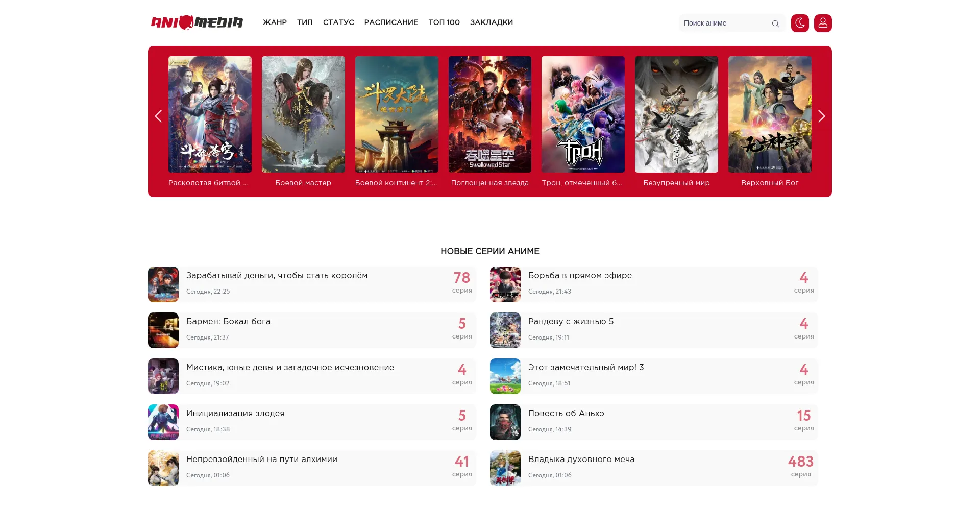Click thumbnail of Рандеву с жизнью 5
980x507 pixels.
pyautogui.click(x=505, y=330)
